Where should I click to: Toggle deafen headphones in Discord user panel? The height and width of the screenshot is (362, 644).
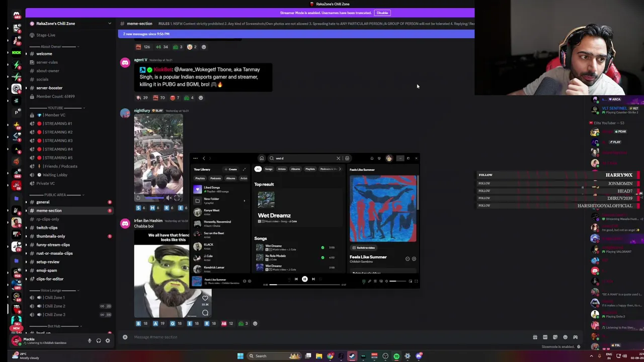click(99, 340)
